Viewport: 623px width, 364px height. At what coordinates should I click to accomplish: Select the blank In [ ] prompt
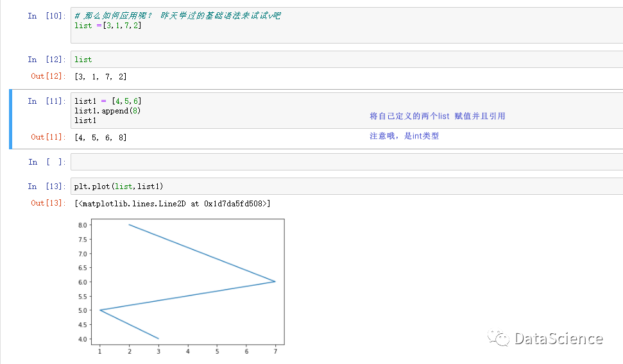pos(46,162)
